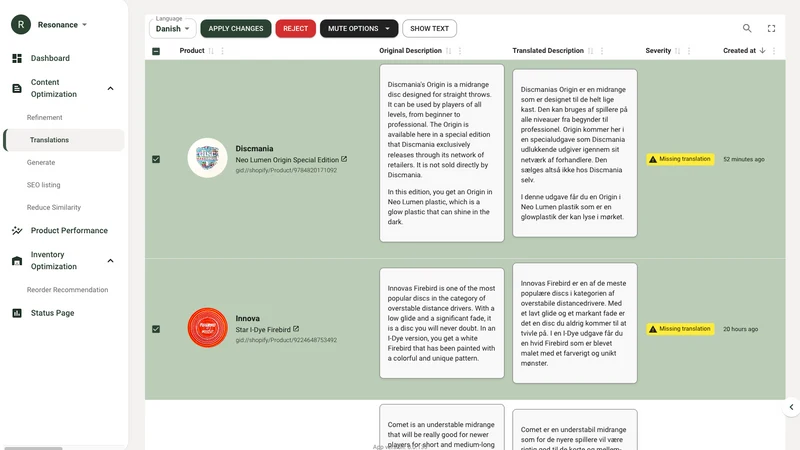Open the SEO listing submenu item
Image resolution: width=800 pixels, height=450 pixels.
43,185
